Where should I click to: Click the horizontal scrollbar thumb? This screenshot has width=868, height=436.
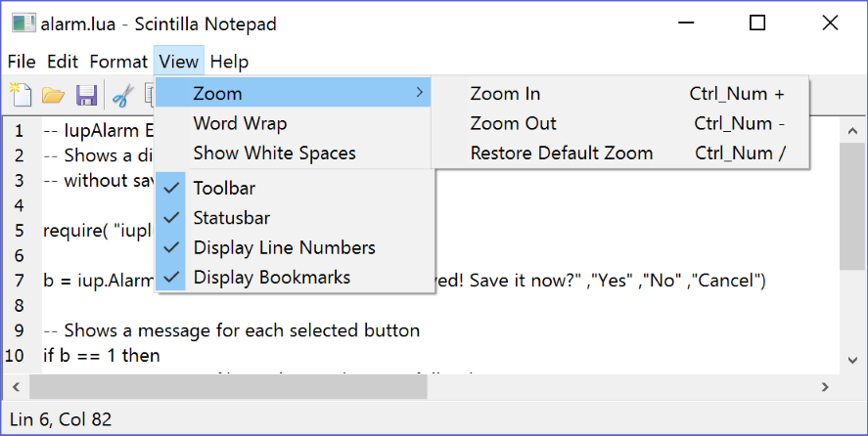(228, 387)
